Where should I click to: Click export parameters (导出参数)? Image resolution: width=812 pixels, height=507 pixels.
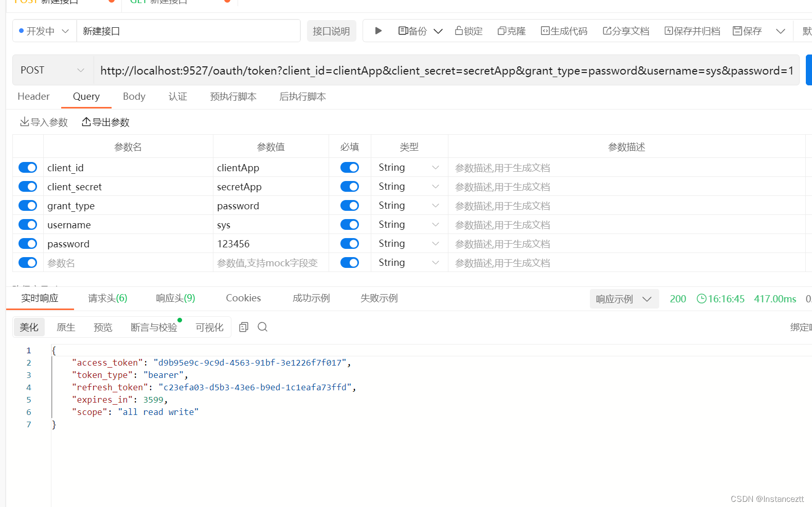(105, 122)
